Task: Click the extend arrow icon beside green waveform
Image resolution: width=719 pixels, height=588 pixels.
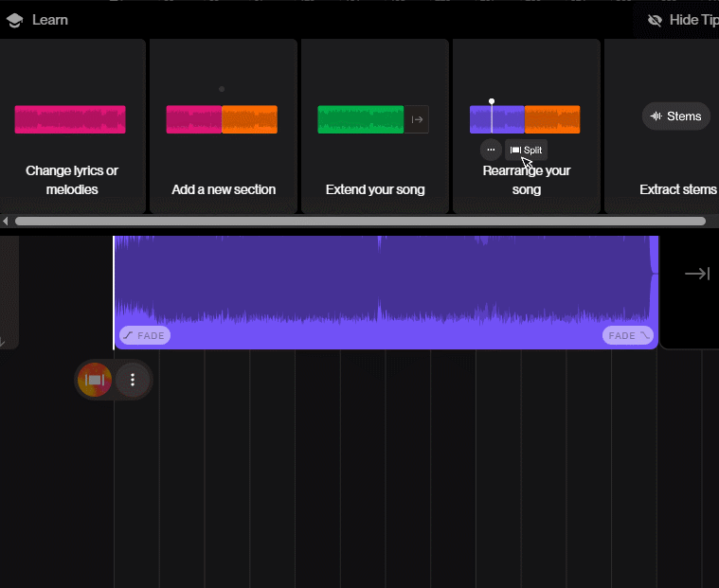Action: tap(417, 119)
